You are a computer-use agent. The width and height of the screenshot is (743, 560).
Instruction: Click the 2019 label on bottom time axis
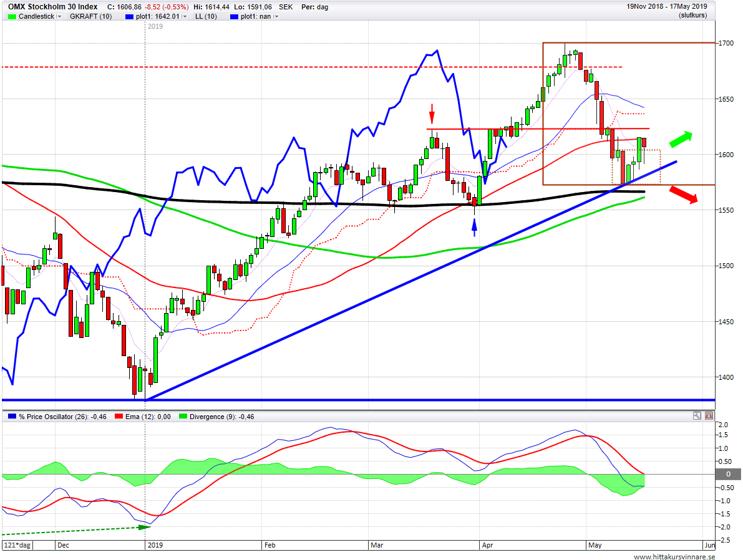pos(155,545)
